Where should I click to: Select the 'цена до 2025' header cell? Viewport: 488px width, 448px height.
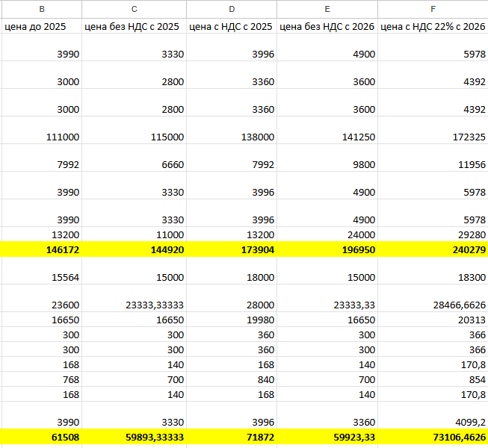(x=41, y=26)
